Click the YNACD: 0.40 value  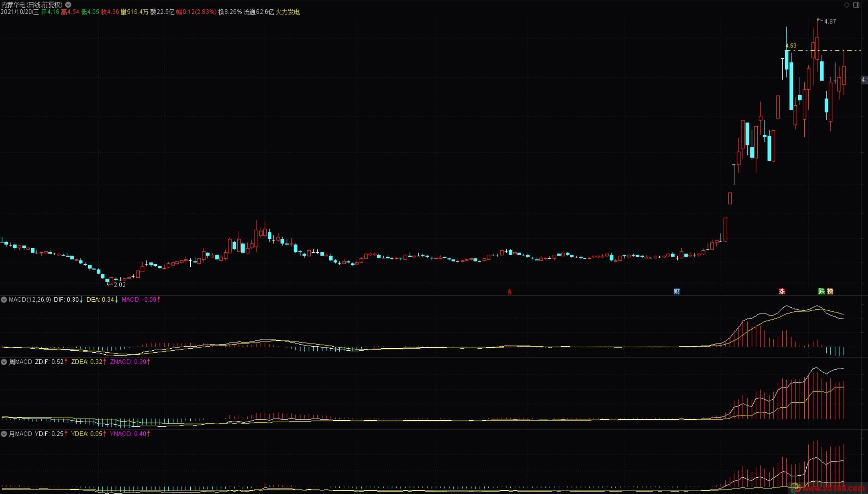(x=128, y=434)
